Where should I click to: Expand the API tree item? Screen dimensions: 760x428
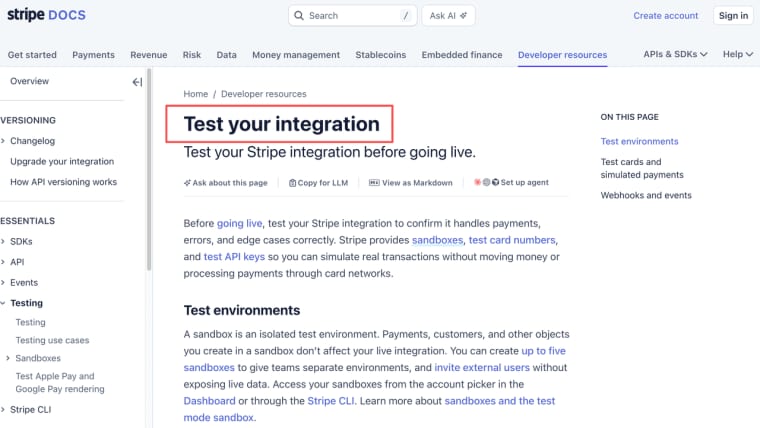(x=3, y=262)
